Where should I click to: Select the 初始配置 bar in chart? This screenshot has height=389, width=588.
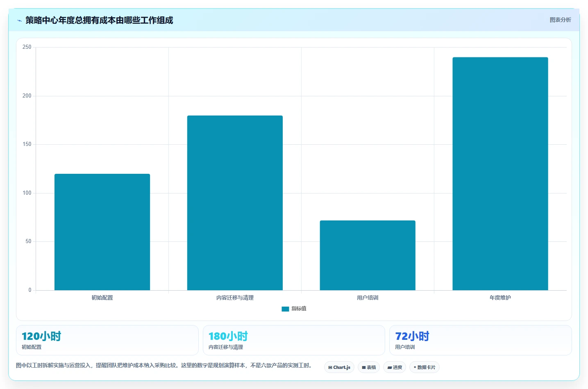point(102,232)
